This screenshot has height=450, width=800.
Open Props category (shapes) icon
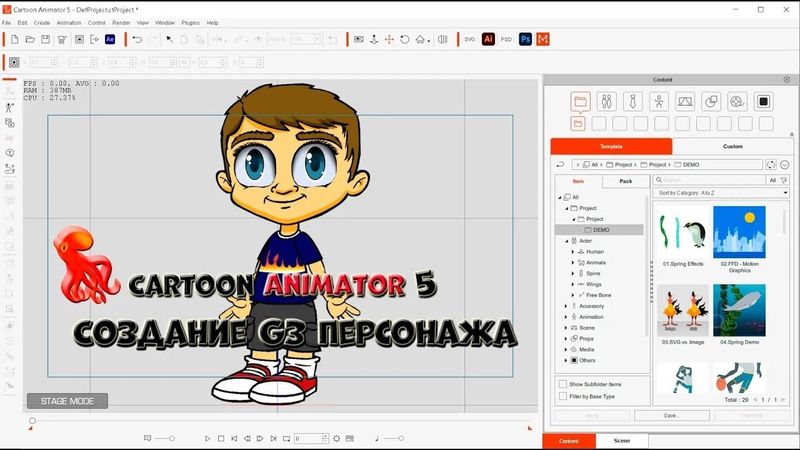coord(711,102)
